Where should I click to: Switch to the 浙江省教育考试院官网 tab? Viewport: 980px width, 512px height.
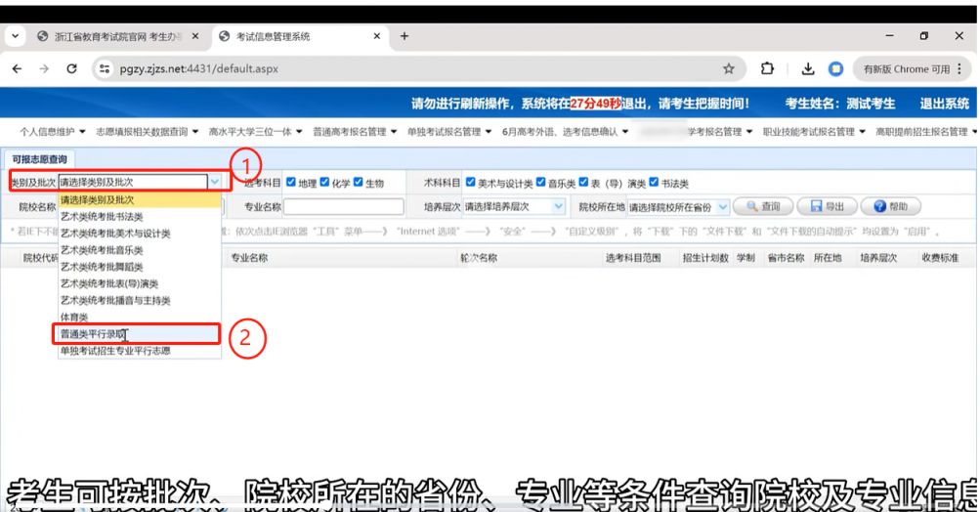pyautogui.click(x=112, y=36)
